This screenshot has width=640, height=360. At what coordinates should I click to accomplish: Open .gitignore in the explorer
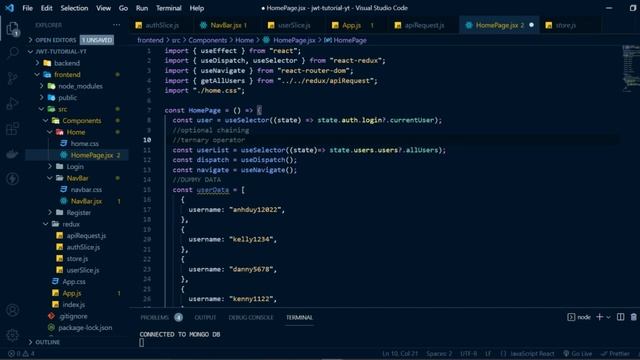(x=73, y=316)
